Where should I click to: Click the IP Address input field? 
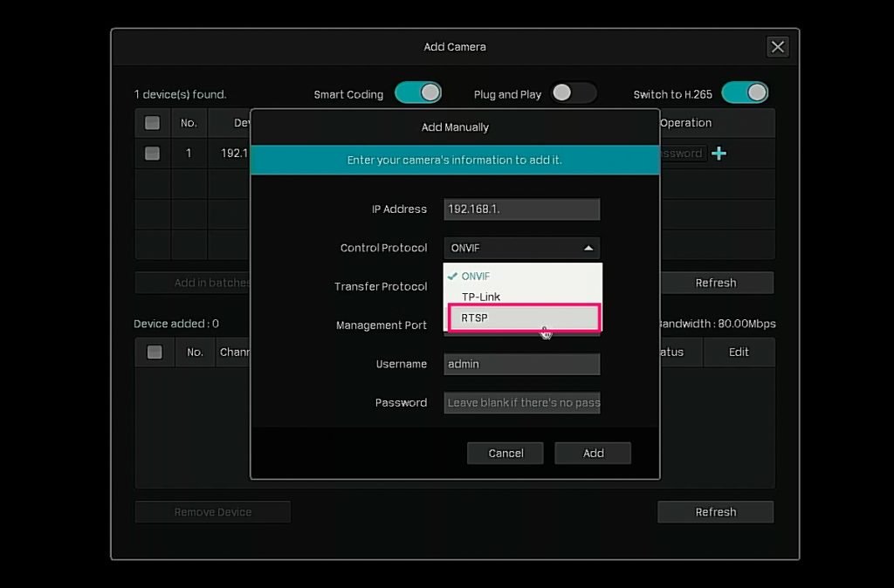click(521, 209)
